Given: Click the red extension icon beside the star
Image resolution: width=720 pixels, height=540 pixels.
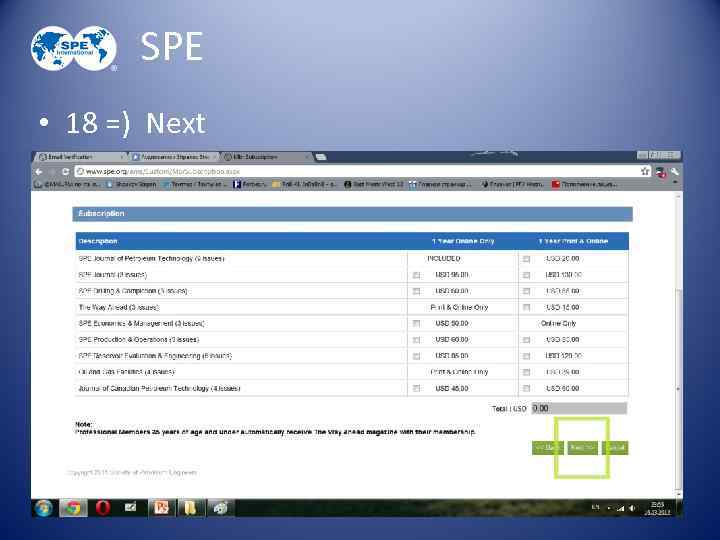Looking at the screenshot, I should coord(660,172).
